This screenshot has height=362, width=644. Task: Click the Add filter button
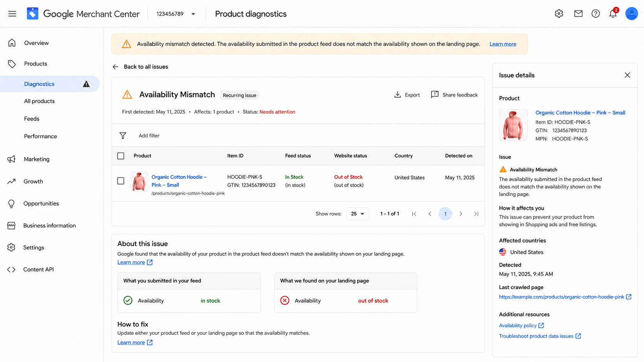149,135
